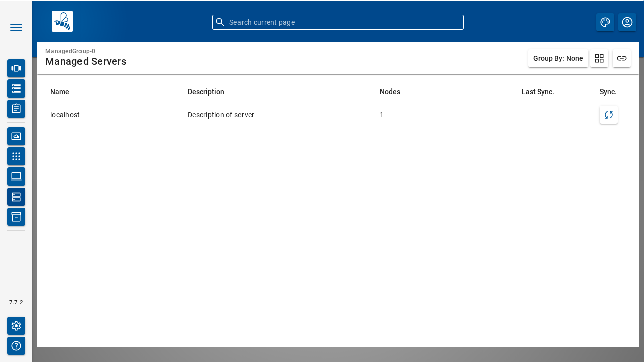This screenshot has height=362, width=644.
Task: Open the user account menu
Action: [627, 22]
